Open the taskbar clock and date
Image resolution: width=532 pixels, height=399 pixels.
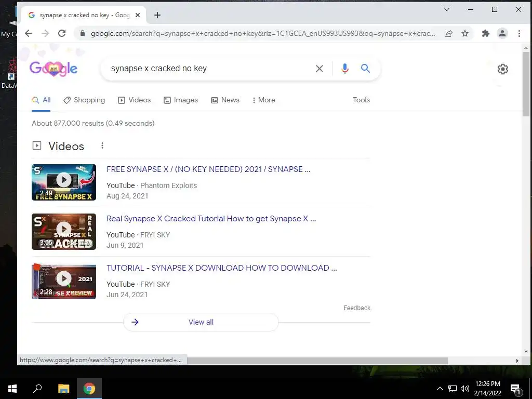coord(487,389)
